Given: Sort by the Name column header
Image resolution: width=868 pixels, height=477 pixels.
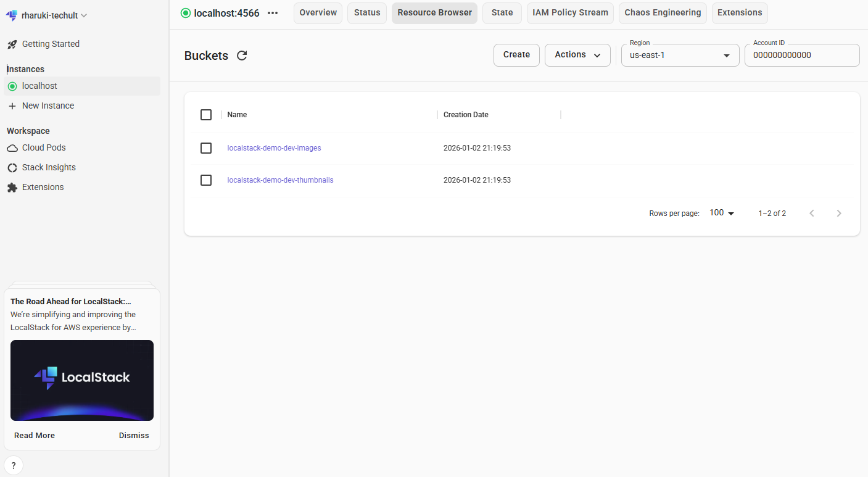Looking at the screenshot, I should (x=237, y=115).
